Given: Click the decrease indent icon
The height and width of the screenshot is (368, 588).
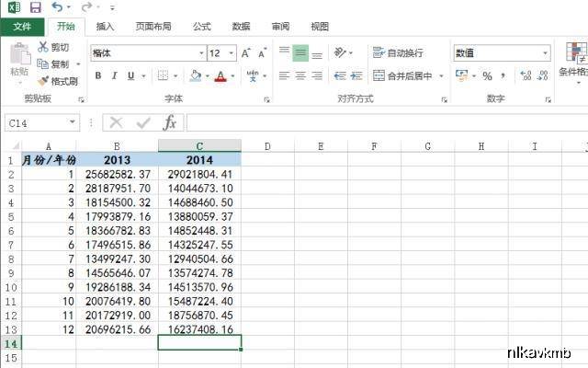Looking at the screenshot, I should point(340,75).
